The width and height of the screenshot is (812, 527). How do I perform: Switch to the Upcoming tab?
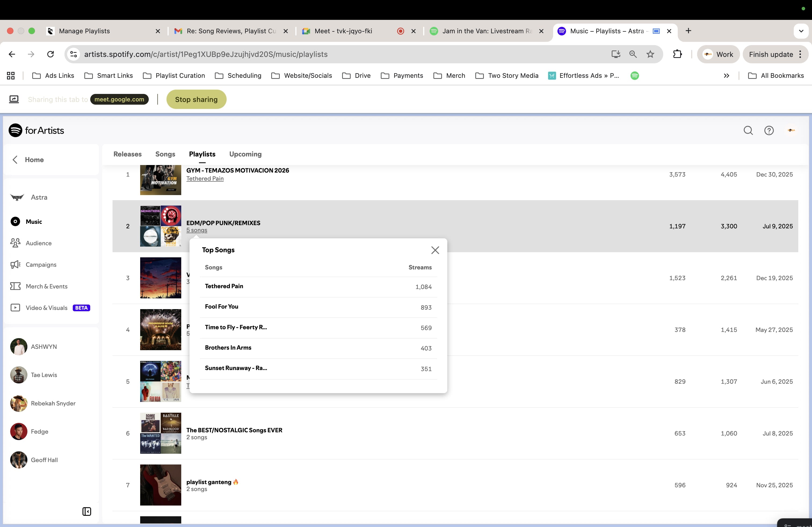[245, 154]
